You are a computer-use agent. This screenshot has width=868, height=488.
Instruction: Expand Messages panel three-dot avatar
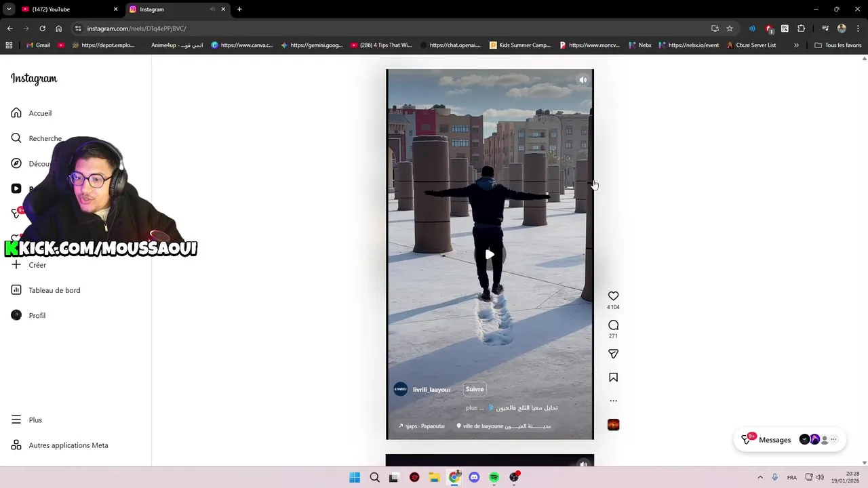tap(833, 440)
